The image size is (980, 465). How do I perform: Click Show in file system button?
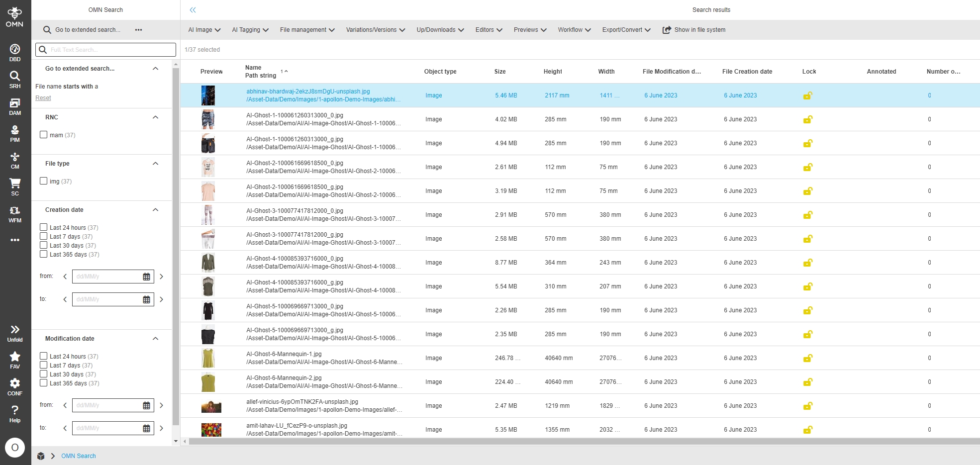pyautogui.click(x=694, y=30)
